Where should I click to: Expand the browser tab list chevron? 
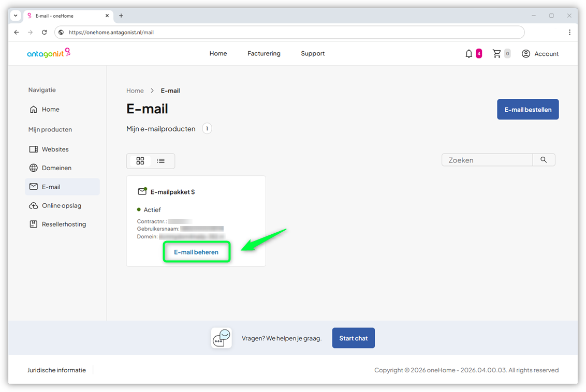tap(16, 16)
